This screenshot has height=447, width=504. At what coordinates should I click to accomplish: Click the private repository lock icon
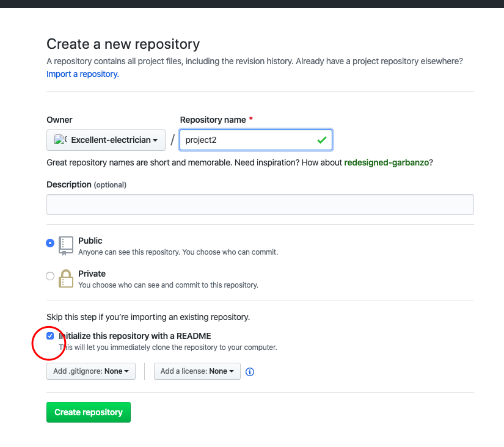pos(66,278)
